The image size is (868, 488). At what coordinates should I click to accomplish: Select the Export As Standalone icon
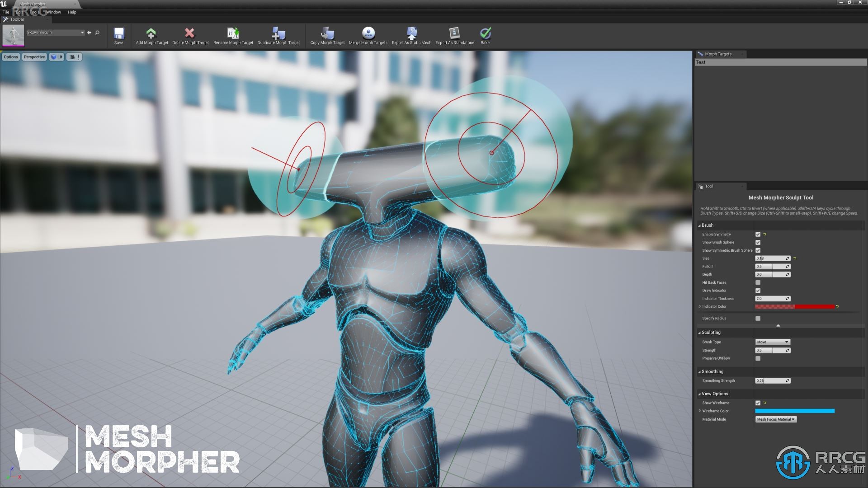[x=454, y=33]
